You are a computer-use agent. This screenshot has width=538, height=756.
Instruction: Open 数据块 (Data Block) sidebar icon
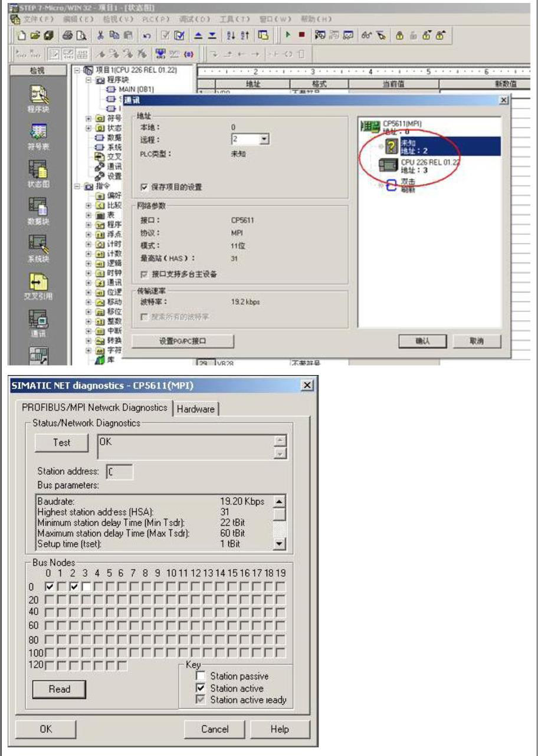coord(38,210)
